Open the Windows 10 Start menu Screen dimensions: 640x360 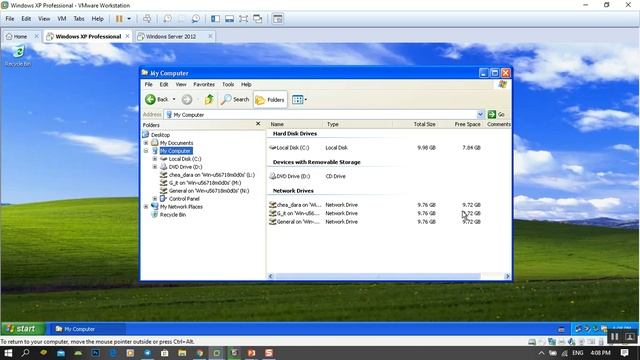(8, 353)
